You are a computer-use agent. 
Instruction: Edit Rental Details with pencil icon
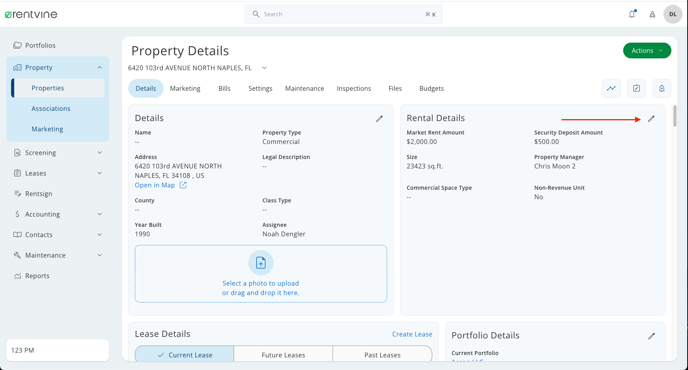652,119
